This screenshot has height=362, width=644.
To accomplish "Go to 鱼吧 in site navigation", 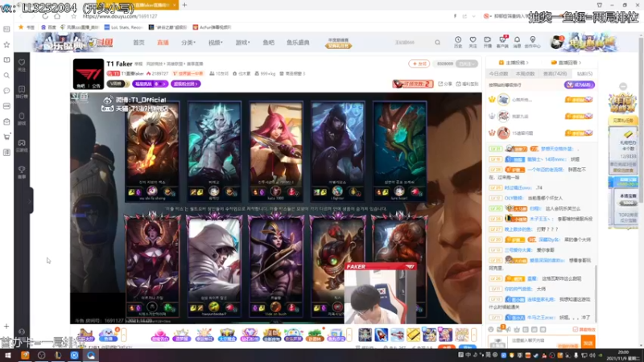I will (x=269, y=43).
